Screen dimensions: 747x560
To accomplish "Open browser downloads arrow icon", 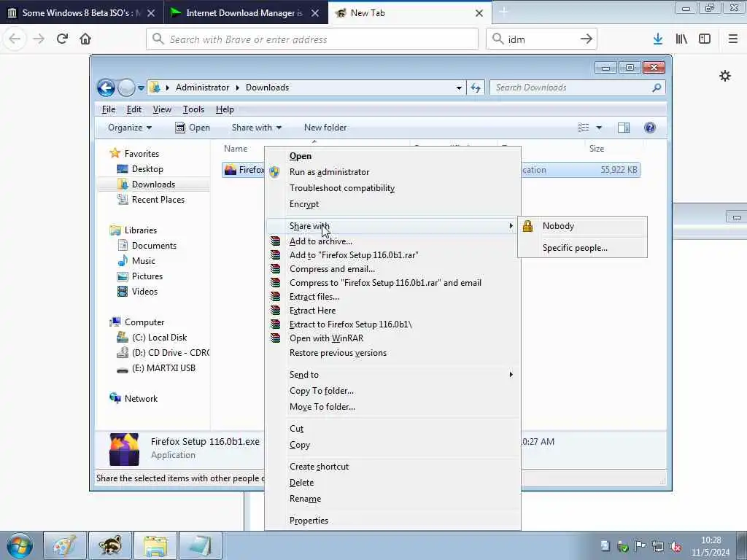I will (x=658, y=39).
